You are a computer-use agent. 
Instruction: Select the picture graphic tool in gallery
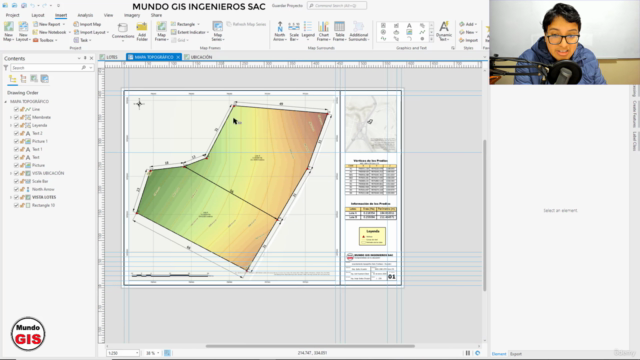pos(409,32)
